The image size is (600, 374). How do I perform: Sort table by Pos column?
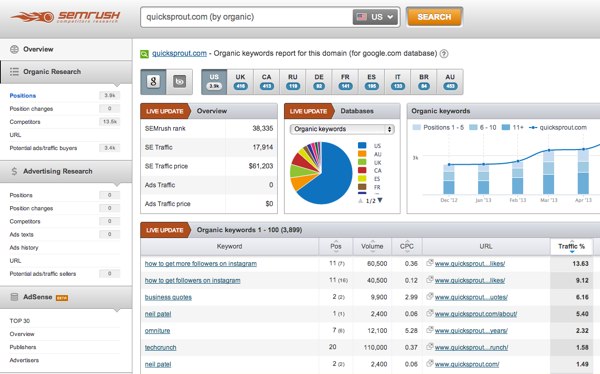pos(336,246)
